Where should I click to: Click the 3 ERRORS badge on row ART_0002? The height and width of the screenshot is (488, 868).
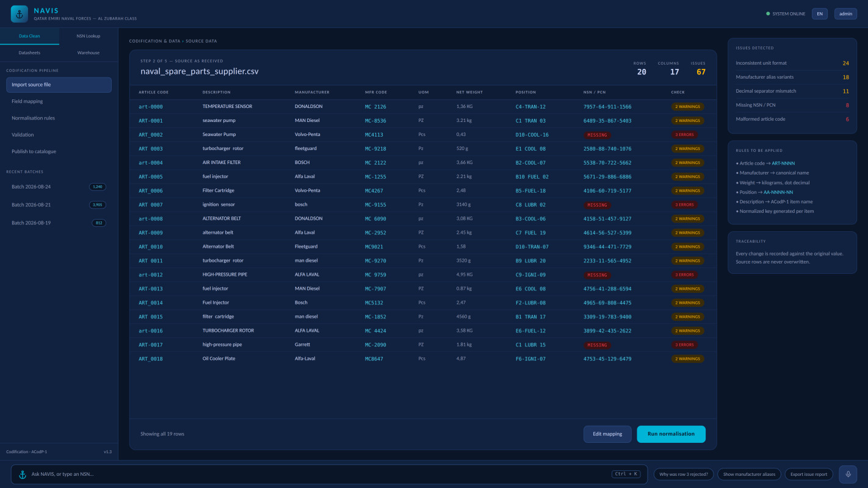point(685,135)
